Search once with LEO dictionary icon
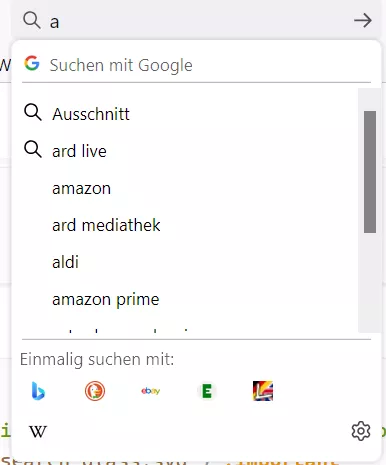This screenshot has width=386, height=465. (x=263, y=391)
